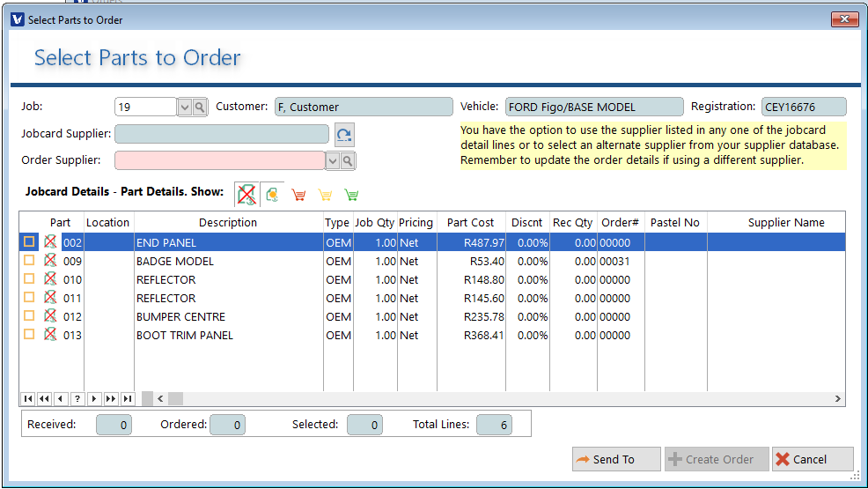Expand the Job number dropdown

(x=185, y=107)
